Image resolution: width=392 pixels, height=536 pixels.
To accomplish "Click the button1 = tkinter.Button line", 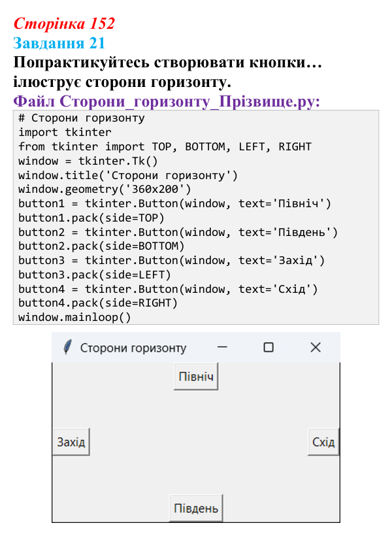I will 174,204.
